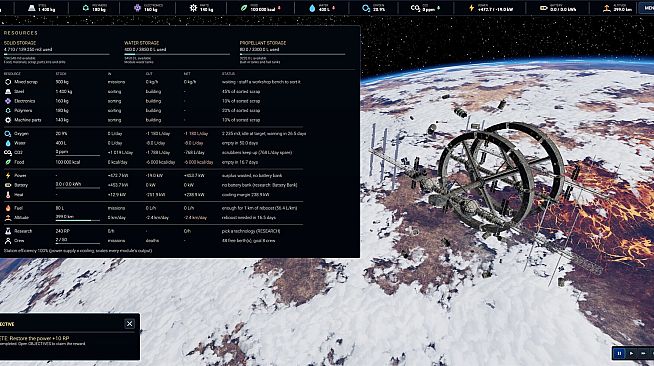
Task: Click the crew free berths status text
Action: [248, 241]
